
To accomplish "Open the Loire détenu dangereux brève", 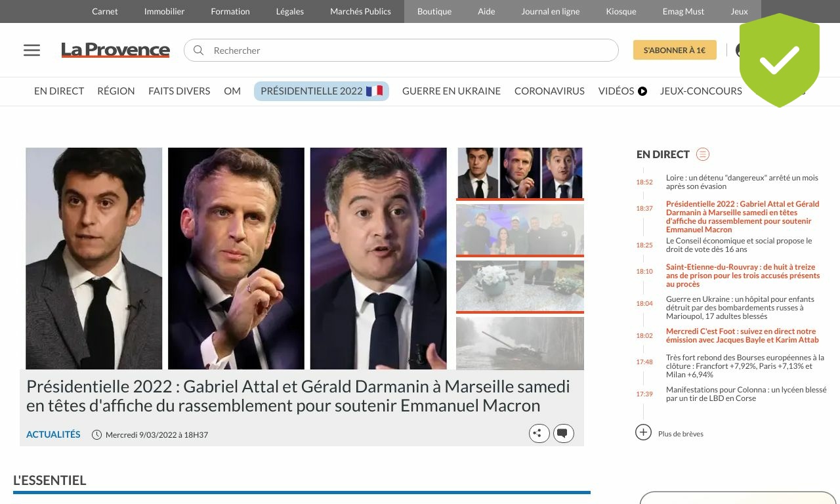I will pyautogui.click(x=742, y=182).
